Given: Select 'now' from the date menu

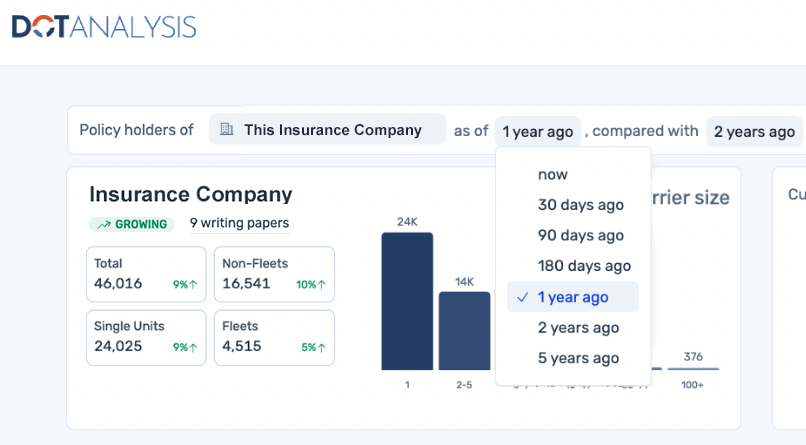Looking at the screenshot, I should (553, 174).
